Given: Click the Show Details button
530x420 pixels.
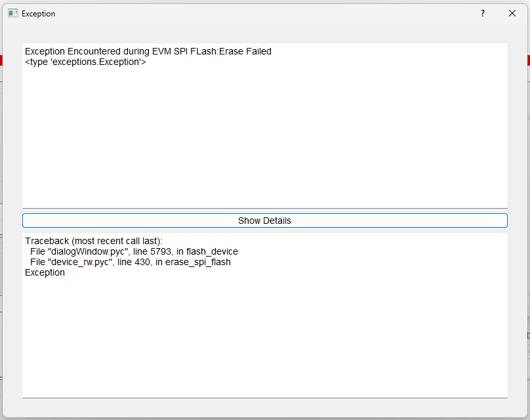Looking at the screenshot, I should click(x=264, y=220).
